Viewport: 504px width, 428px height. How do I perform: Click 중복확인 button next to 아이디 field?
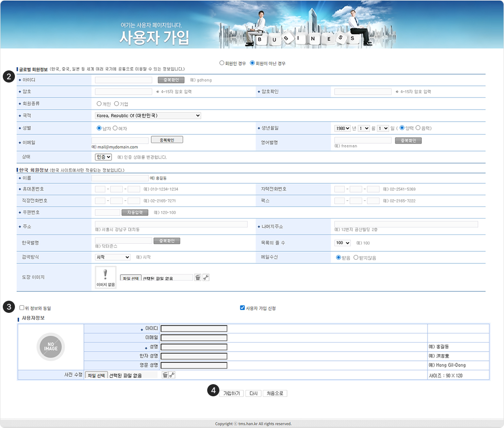pos(171,80)
